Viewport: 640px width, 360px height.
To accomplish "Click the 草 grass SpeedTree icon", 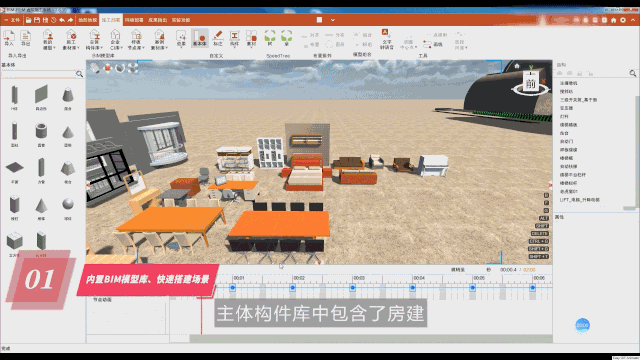I will coord(287,38).
